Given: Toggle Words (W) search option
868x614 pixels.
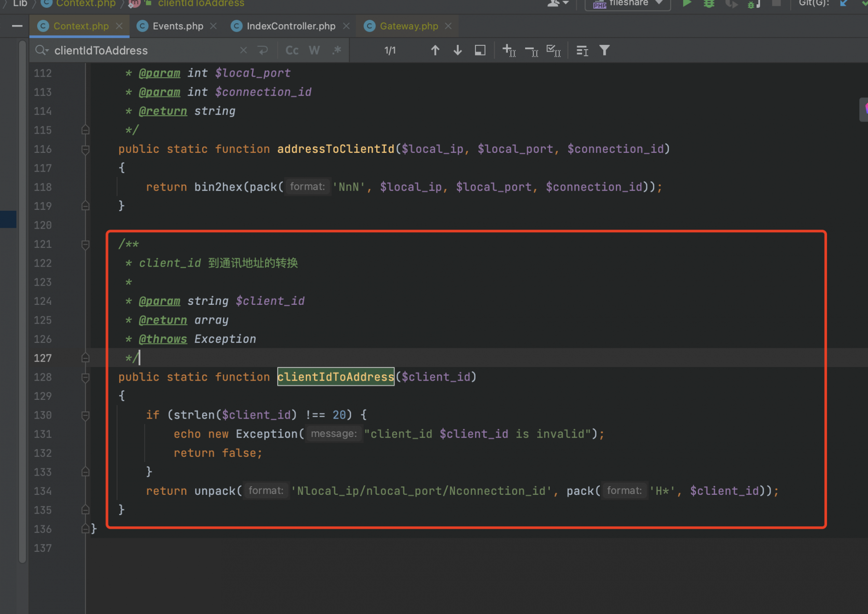Looking at the screenshot, I should tap(314, 50).
